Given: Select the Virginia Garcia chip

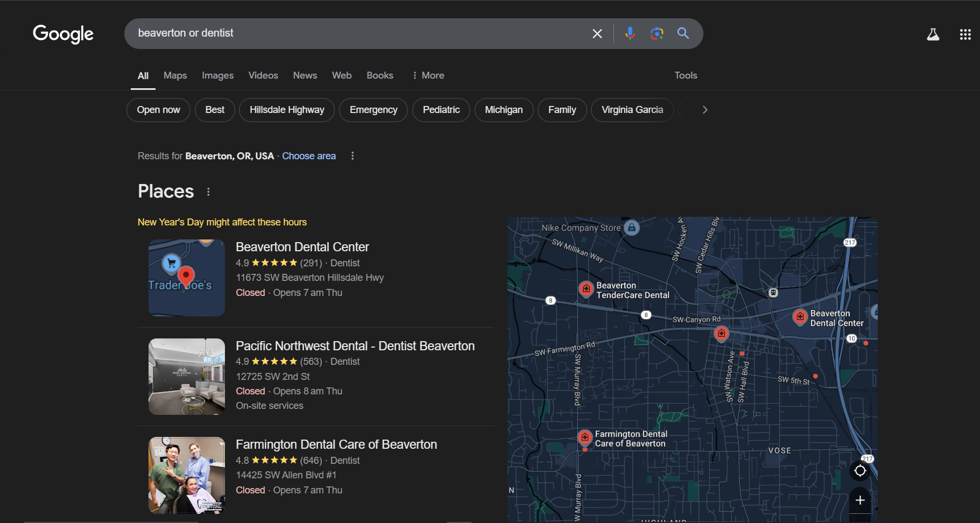Looking at the screenshot, I should coord(632,110).
